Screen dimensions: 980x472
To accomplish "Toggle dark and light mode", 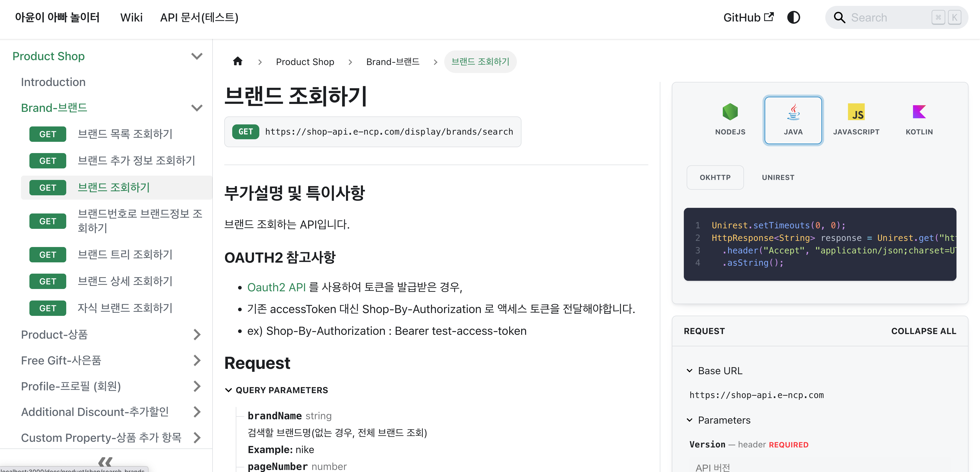I will [794, 17].
